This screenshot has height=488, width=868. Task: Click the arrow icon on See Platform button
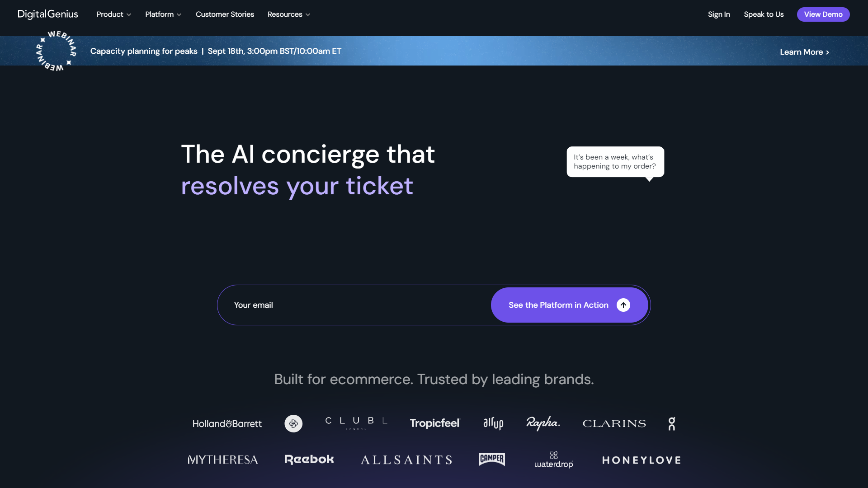pos(623,305)
